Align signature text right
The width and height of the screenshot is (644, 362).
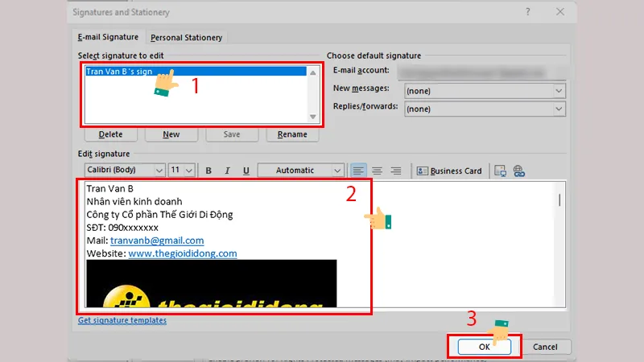pos(395,171)
